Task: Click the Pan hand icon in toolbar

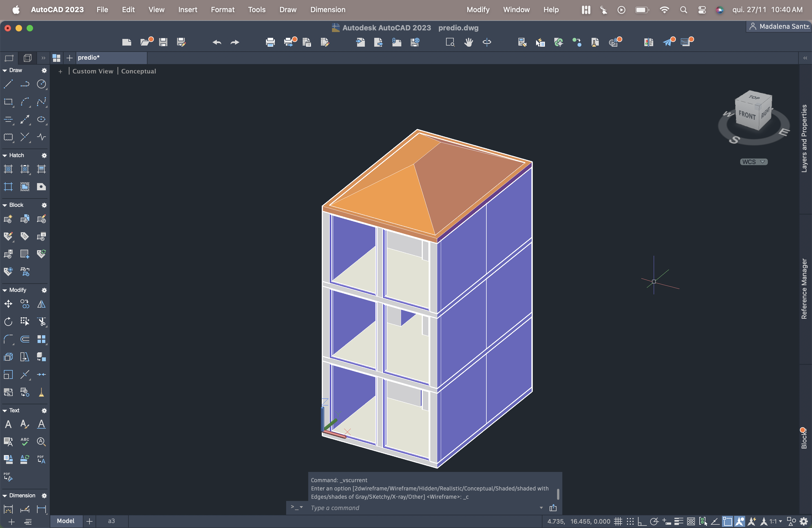Action: (x=468, y=42)
